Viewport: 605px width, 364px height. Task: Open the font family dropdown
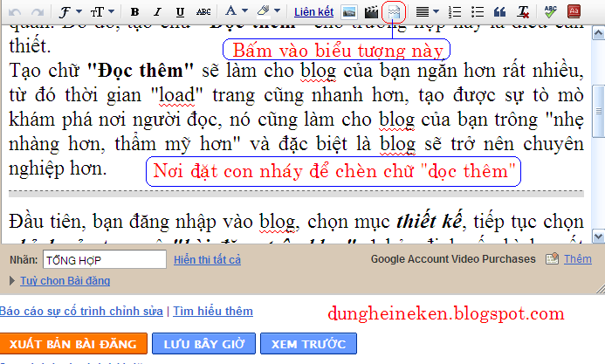70,12
